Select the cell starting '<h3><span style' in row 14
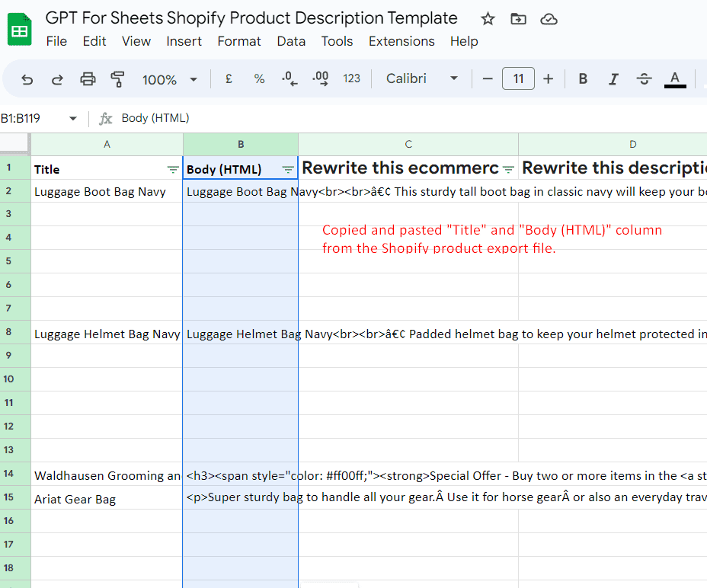Viewport: 707px width, 588px height. coord(241,475)
